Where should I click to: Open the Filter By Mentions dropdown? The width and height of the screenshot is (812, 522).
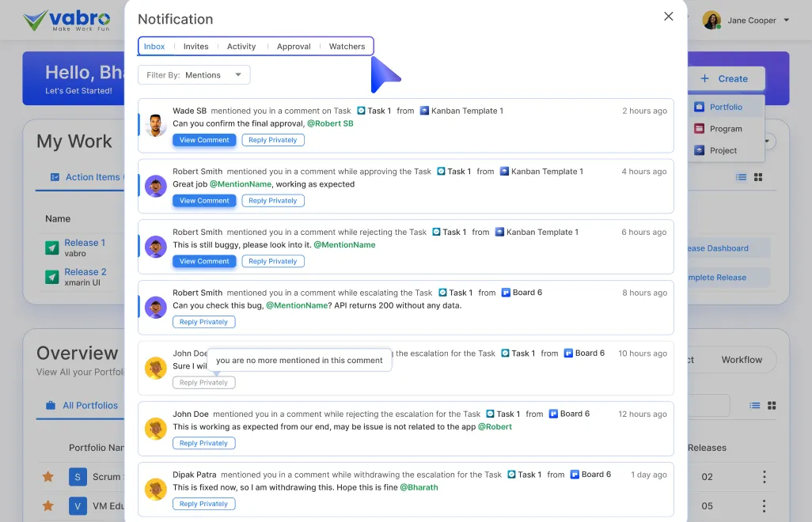[193, 74]
